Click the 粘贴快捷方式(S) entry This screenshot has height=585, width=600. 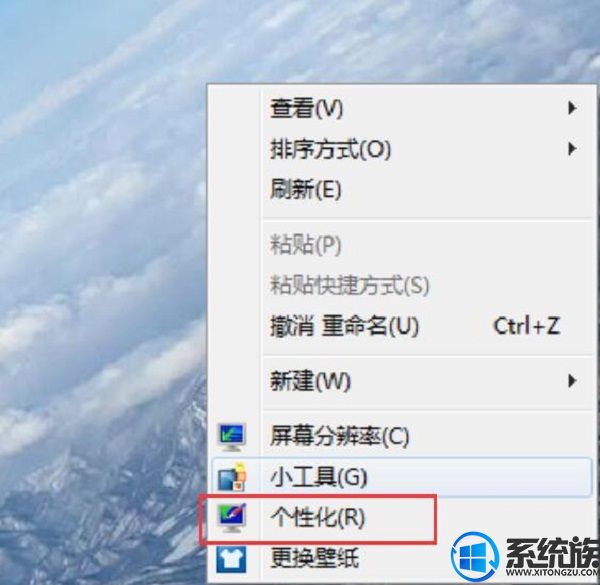pos(402,285)
